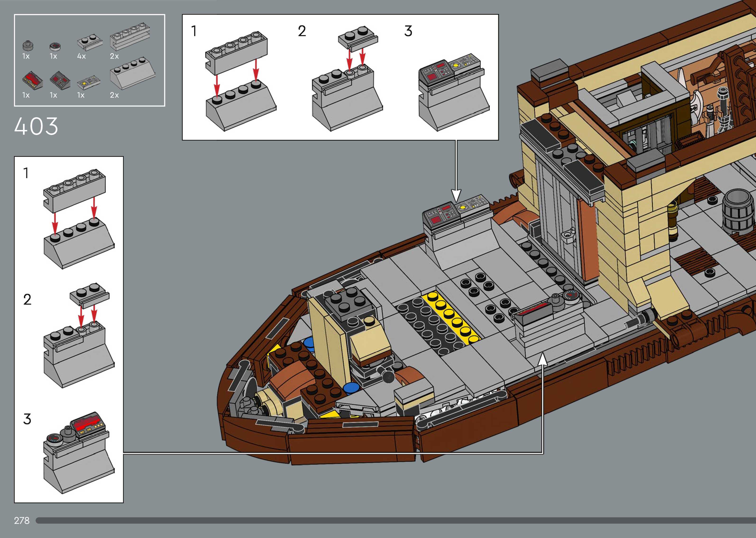The width and height of the screenshot is (756, 538).
Task: Select the dark control panel slope part icon
Action: click(x=60, y=80)
